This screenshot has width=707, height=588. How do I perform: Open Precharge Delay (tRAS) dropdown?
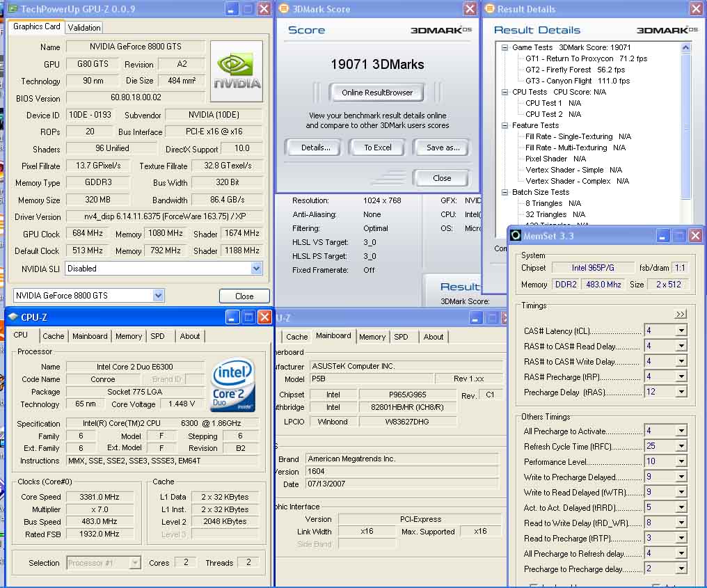point(681,392)
